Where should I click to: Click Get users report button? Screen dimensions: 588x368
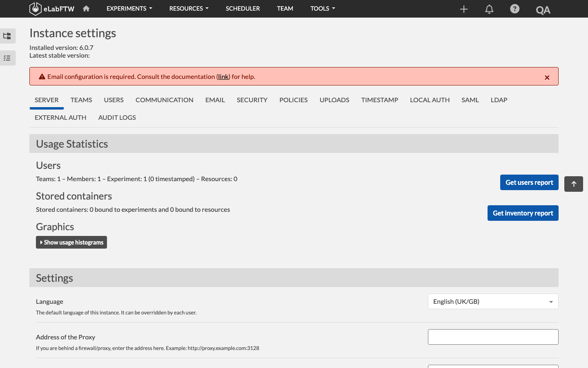[x=529, y=182]
